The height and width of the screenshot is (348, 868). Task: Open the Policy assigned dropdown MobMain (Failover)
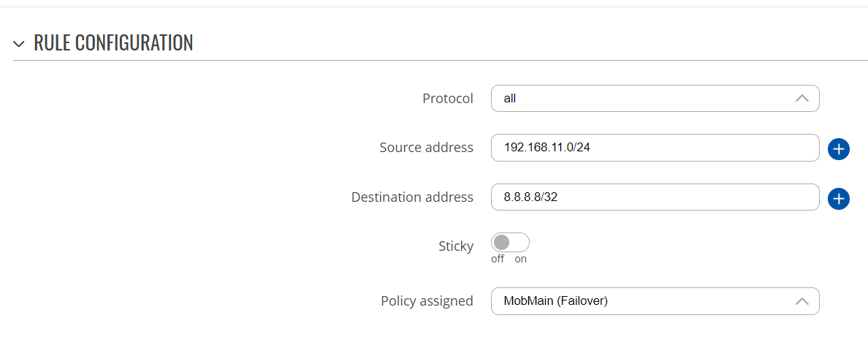[x=655, y=301]
